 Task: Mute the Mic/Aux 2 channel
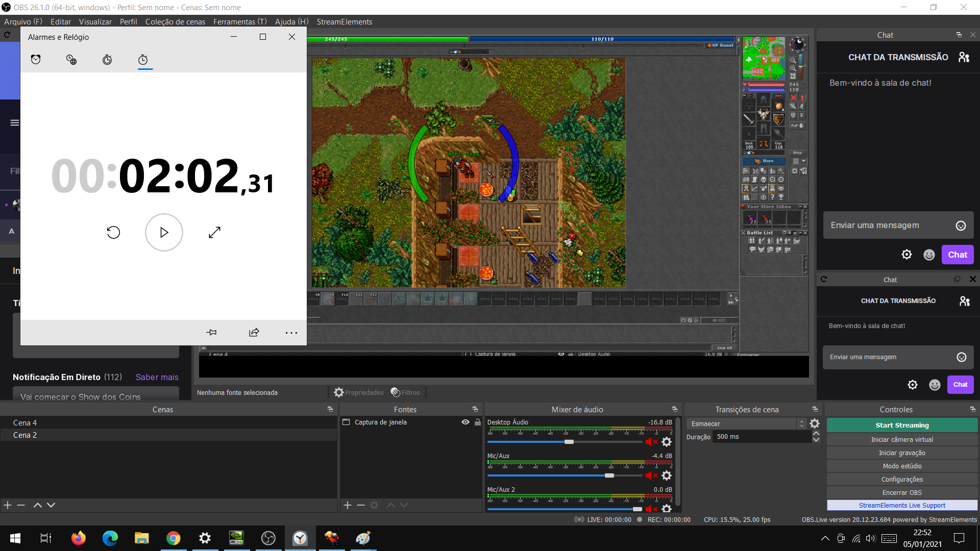[651, 509]
